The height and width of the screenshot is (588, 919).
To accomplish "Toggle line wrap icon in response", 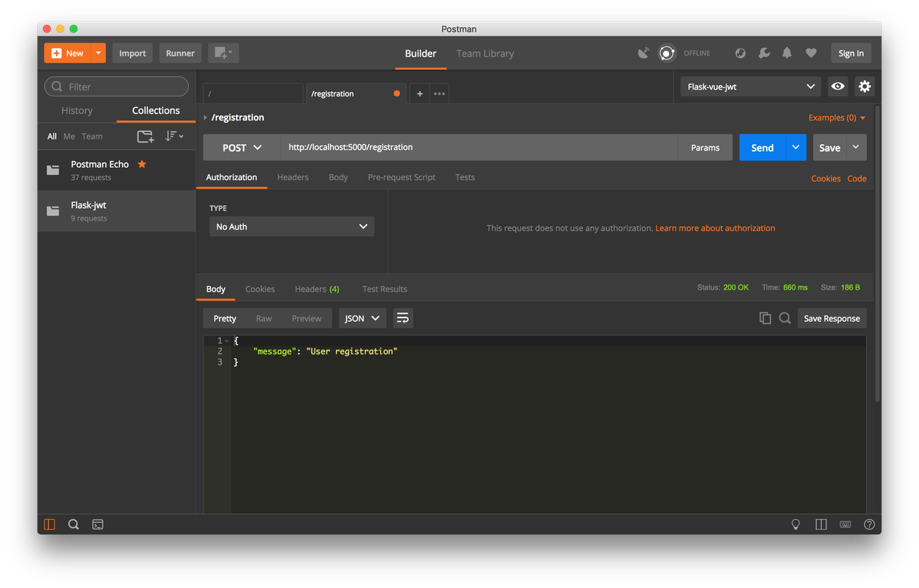I will pyautogui.click(x=402, y=318).
